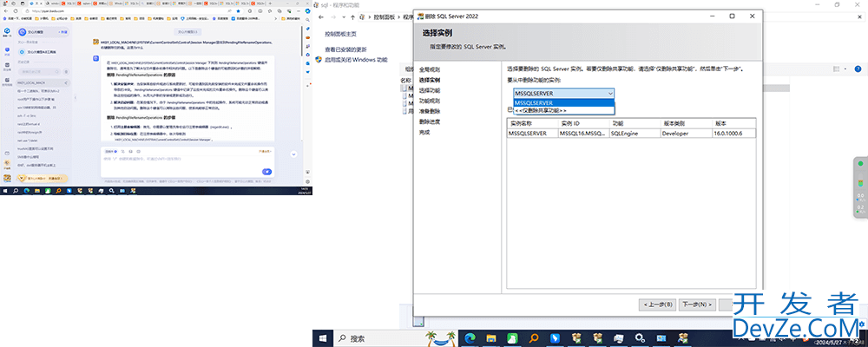Open 控制面板主页 link in Control Panel
The width and height of the screenshot is (868, 347).
pyautogui.click(x=341, y=34)
